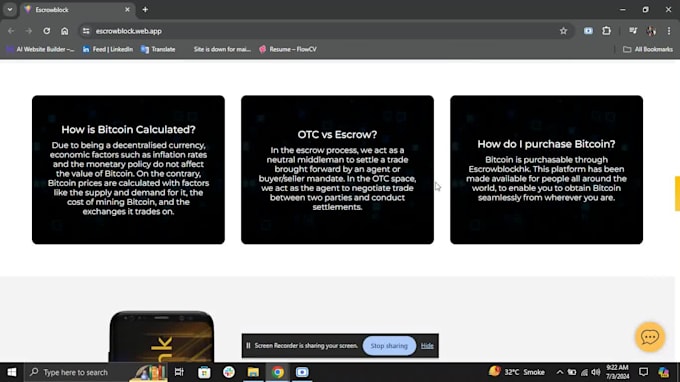Open the AI Website Builder bookmark
Screen dimensions: 680x382
[x=40, y=49]
